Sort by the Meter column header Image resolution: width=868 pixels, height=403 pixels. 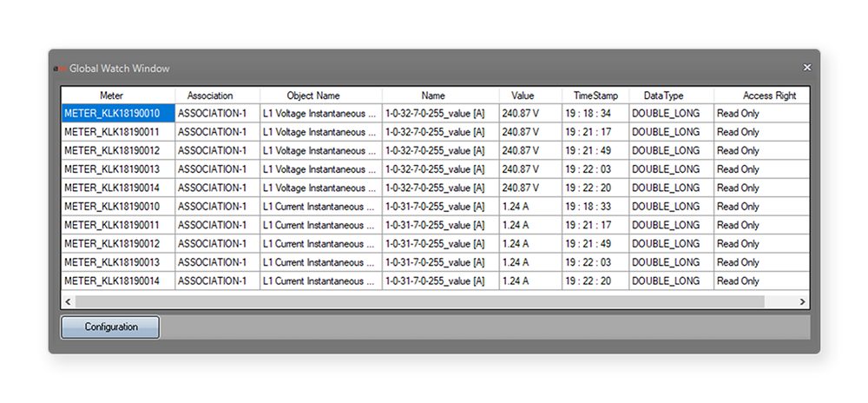tap(117, 96)
